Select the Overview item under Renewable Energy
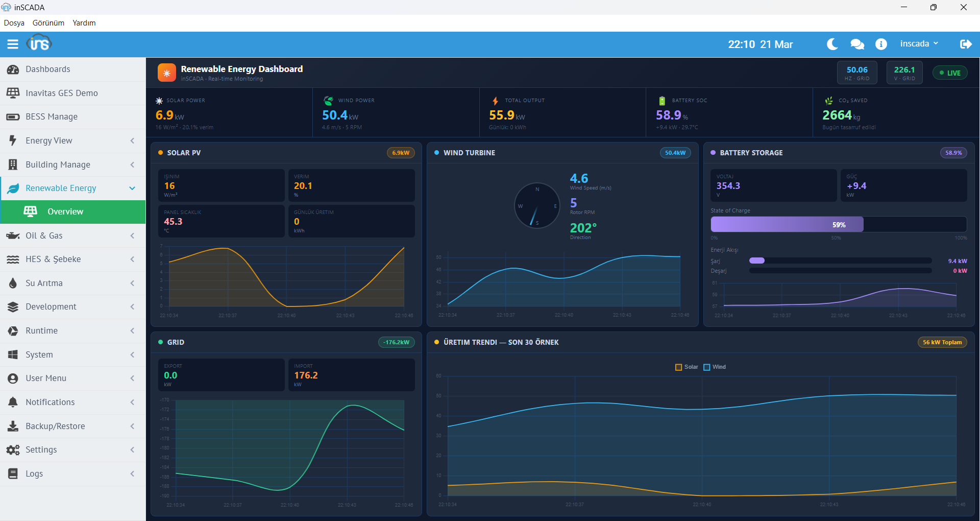980x521 pixels. pos(72,211)
